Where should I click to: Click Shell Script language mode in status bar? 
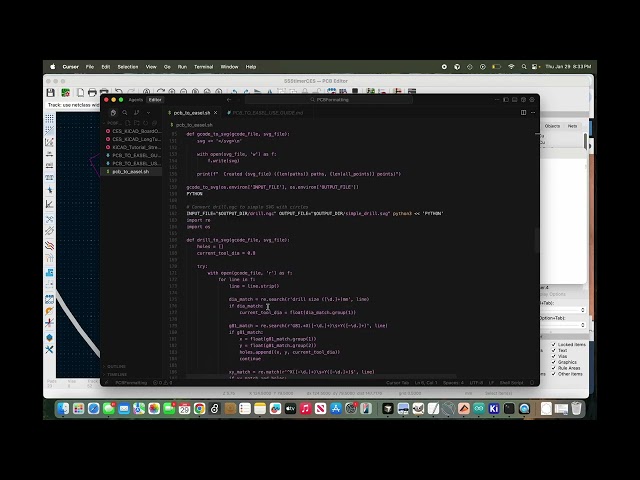tap(511, 382)
